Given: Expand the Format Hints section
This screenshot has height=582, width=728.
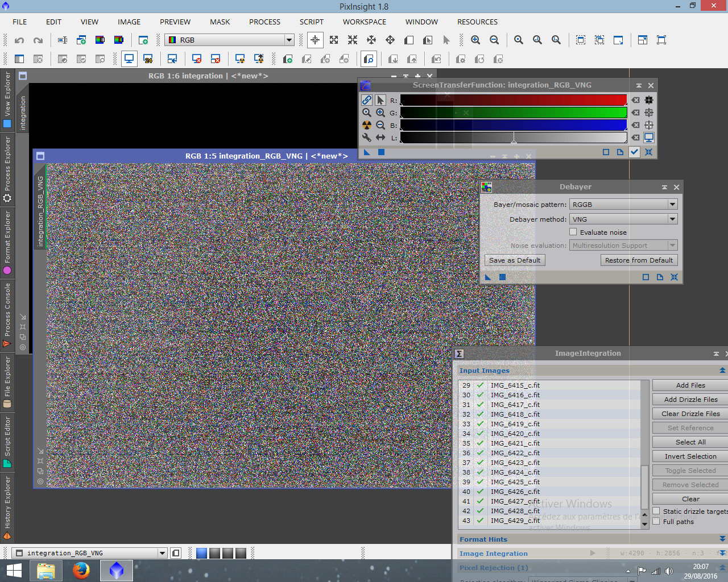Looking at the screenshot, I should click(722, 539).
